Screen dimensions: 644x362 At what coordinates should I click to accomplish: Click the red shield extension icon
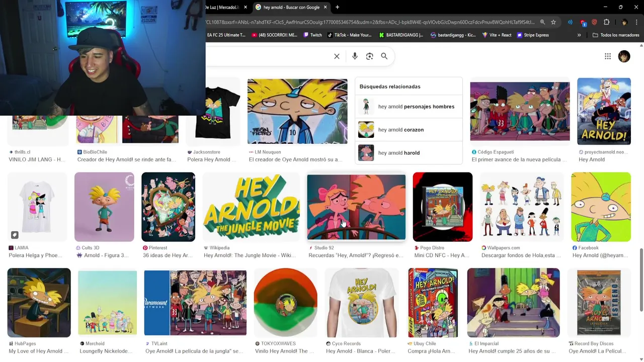click(x=594, y=22)
